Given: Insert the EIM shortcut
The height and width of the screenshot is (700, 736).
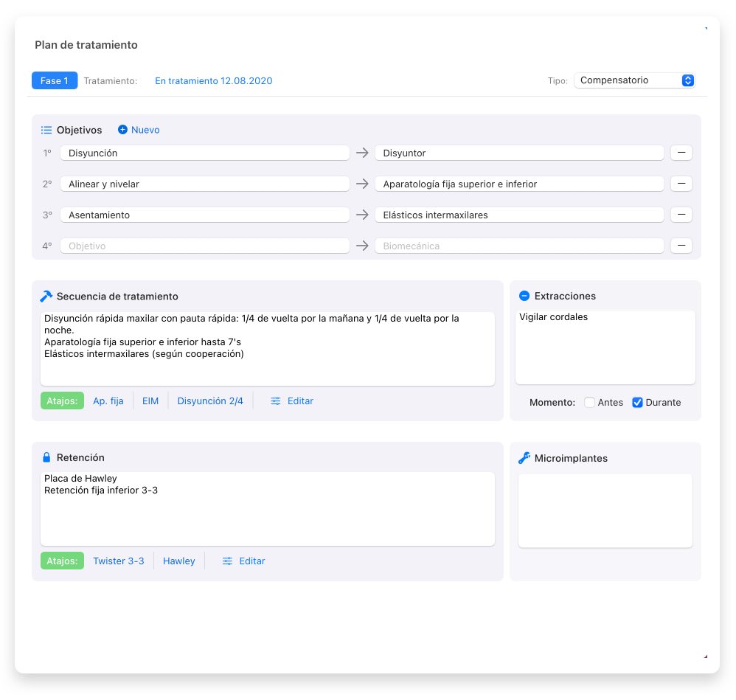Looking at the screenshot, I should (150, 401).
